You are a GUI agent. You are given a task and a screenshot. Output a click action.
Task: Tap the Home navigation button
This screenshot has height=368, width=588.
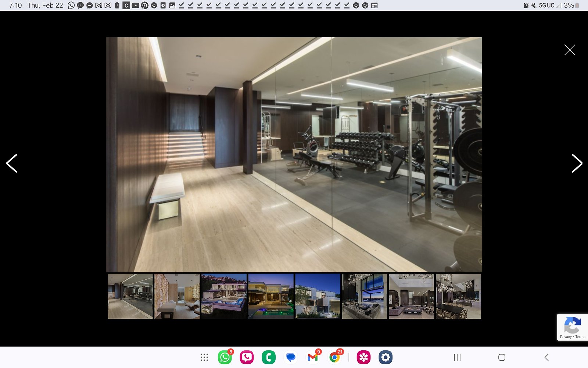[502, 357]
